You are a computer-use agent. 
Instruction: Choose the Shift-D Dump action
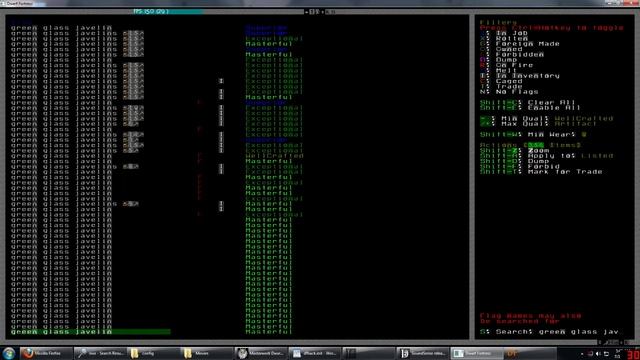(x=514, y=161)
